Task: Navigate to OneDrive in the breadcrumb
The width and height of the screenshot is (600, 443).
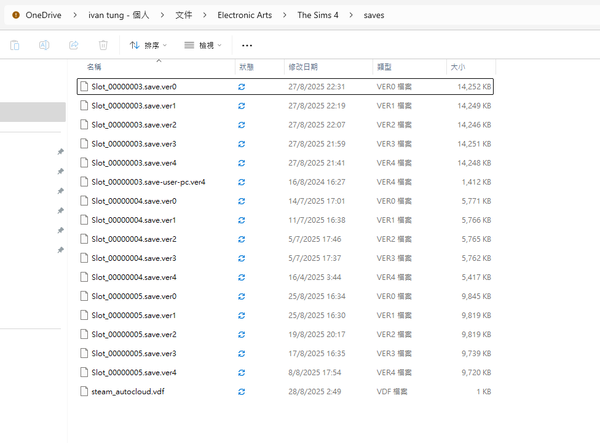Action: 43,15
